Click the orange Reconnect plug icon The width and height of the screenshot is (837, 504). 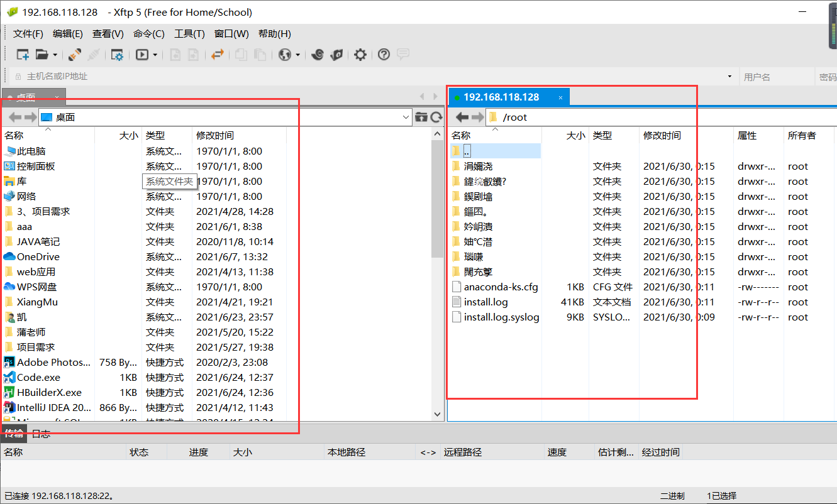point(75,55)
